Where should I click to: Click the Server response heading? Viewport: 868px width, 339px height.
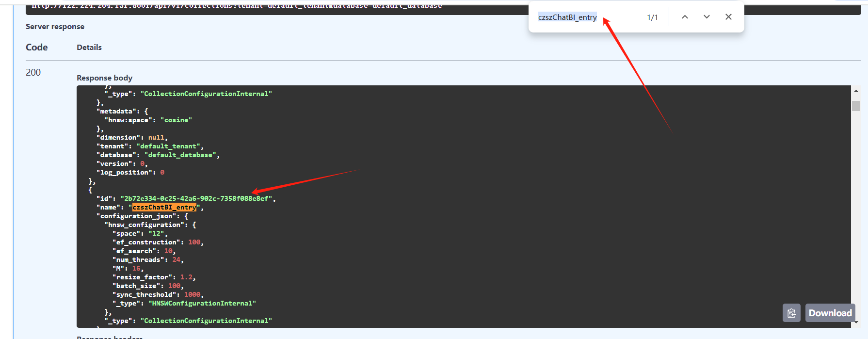55,27
